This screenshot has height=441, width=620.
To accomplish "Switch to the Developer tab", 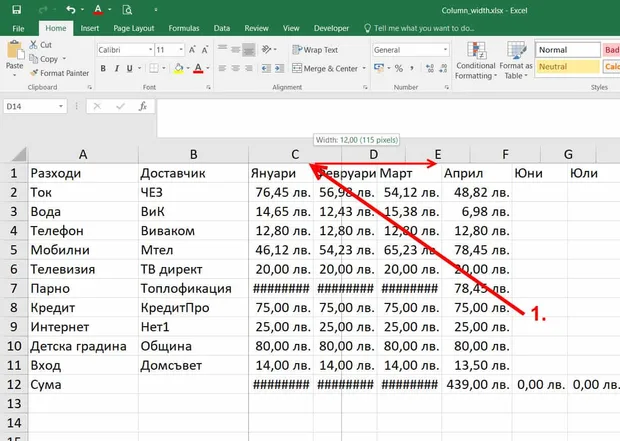I will (x=331, y=28).
